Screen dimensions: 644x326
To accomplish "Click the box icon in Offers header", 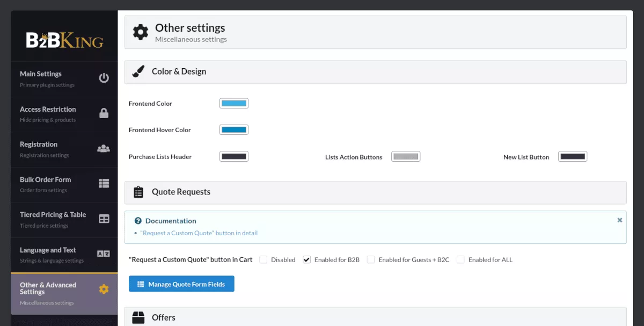I will (138, 318).
